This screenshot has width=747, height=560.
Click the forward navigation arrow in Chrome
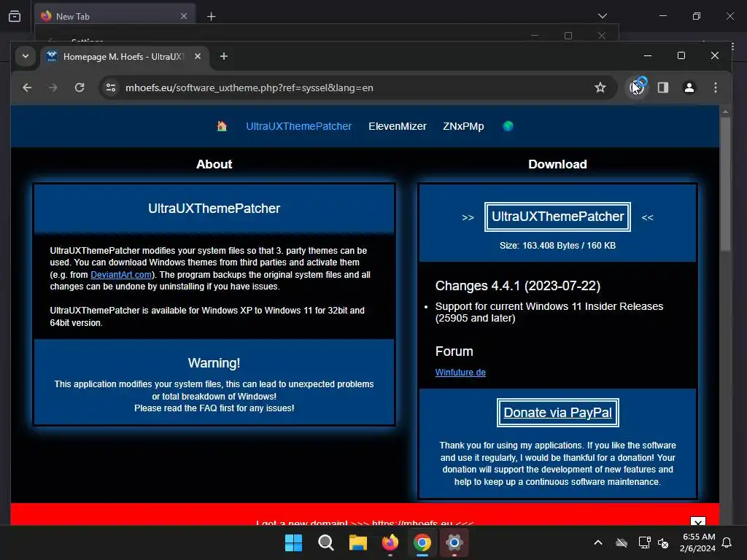tap(53, 87)
